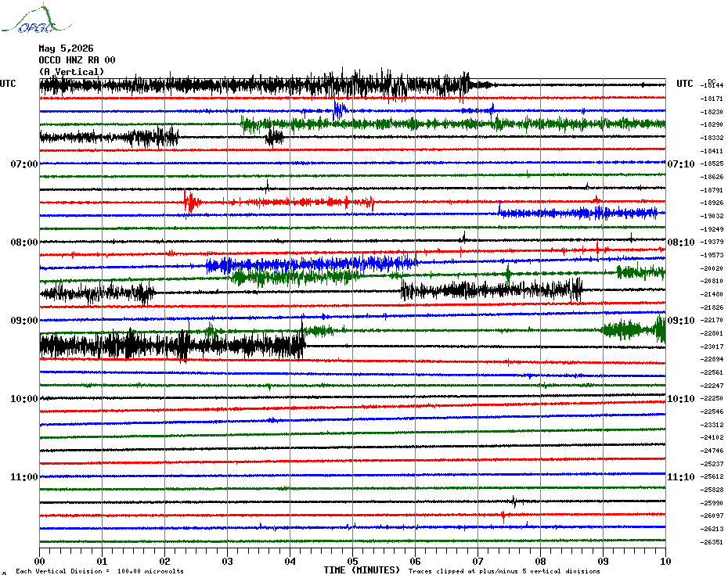Click the blue signal burst on 08:20 trace

click(312, 264)
